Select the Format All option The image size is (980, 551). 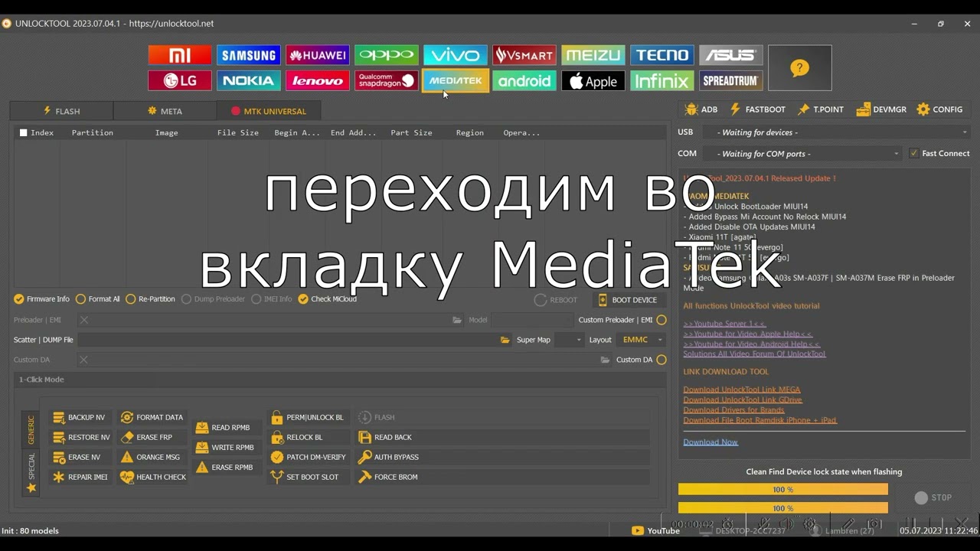97,299
